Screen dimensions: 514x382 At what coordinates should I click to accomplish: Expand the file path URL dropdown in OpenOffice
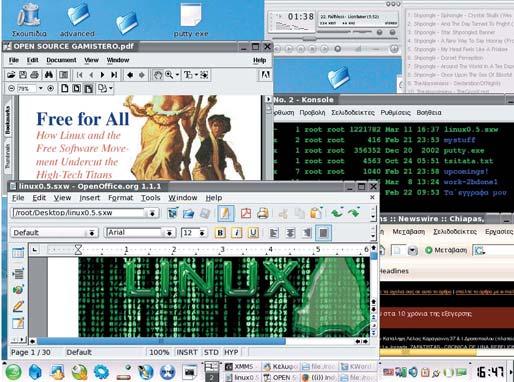(x=152, y=213)
